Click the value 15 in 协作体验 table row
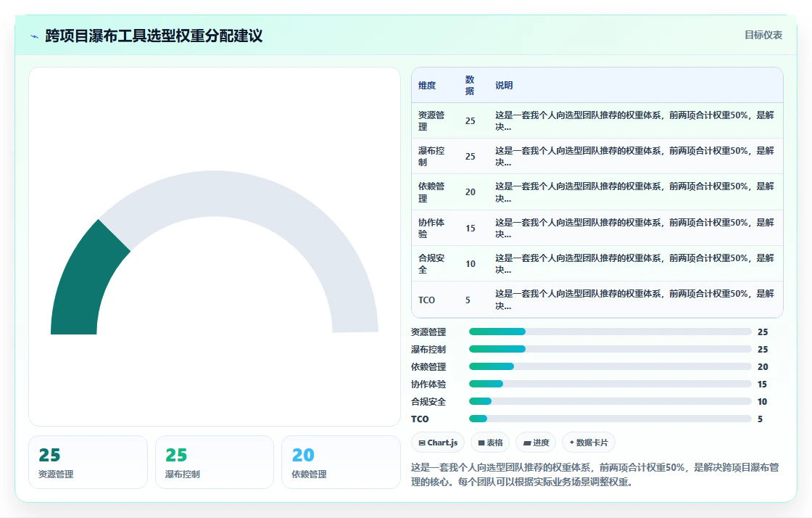This screenshot has height=518, width=812. point(471,228)
